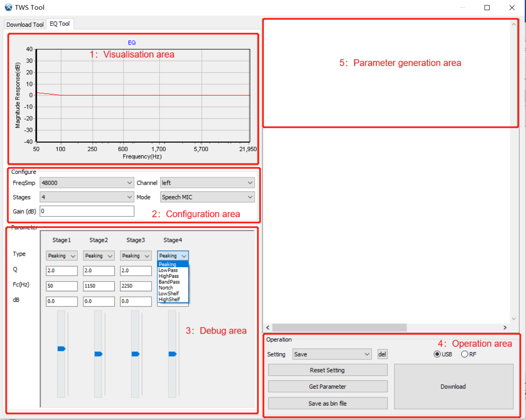Select the USB radio button
Viewport: 526px width, 420px height.
pos(437,354)
